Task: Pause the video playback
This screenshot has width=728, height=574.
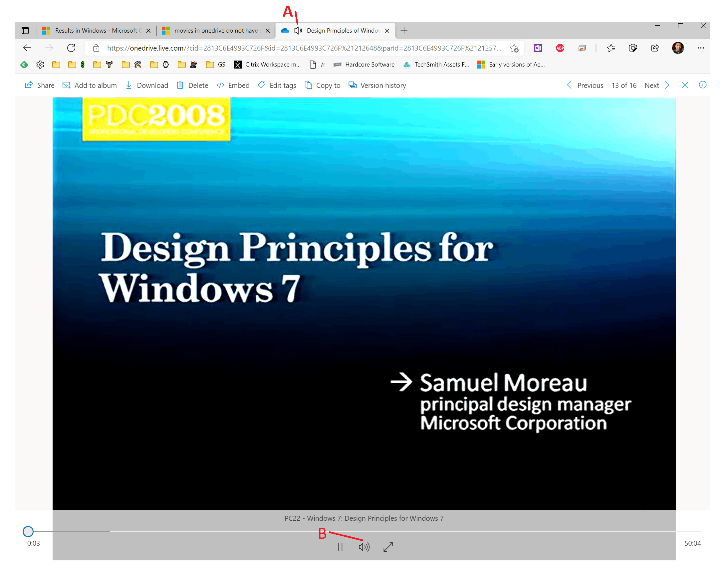Action: click(x=340, y=547)
